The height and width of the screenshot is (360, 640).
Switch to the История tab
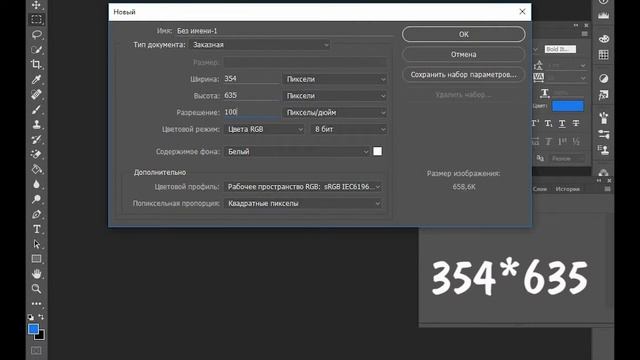coord(567,189)
